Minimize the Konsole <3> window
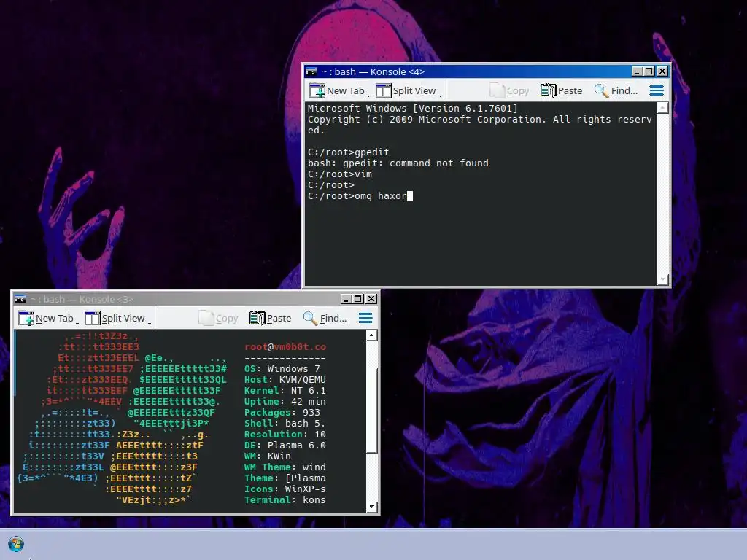 [x=346, y=299]
